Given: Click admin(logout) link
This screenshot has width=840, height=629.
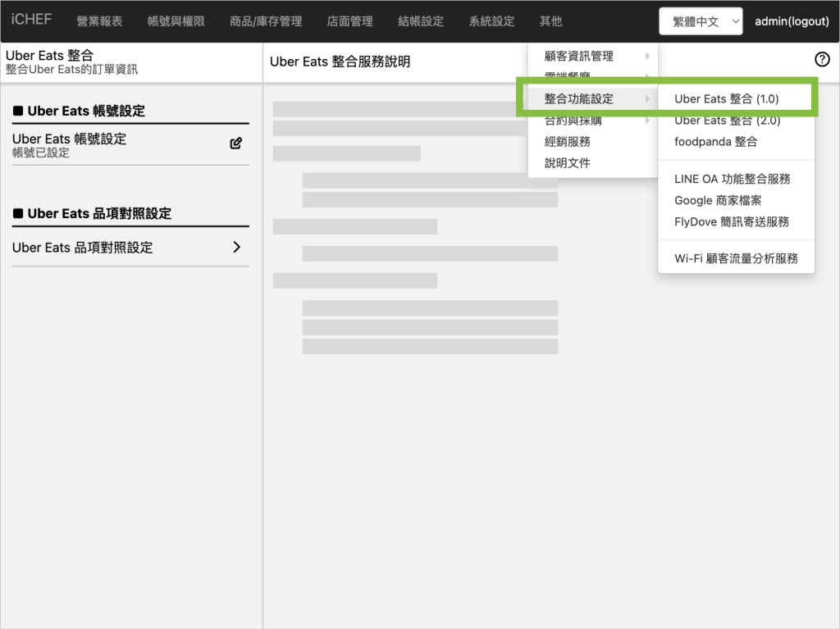Looking at the screenshot, I should coord(792,21).
